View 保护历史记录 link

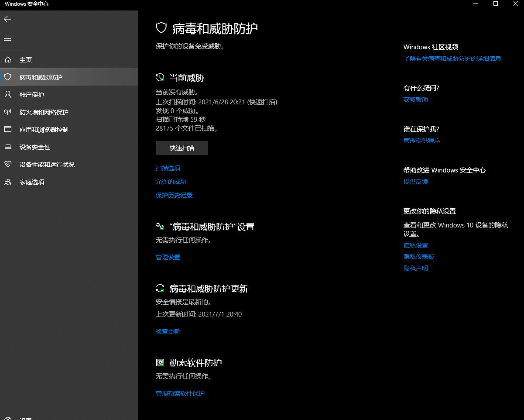(x=174, y=195)
